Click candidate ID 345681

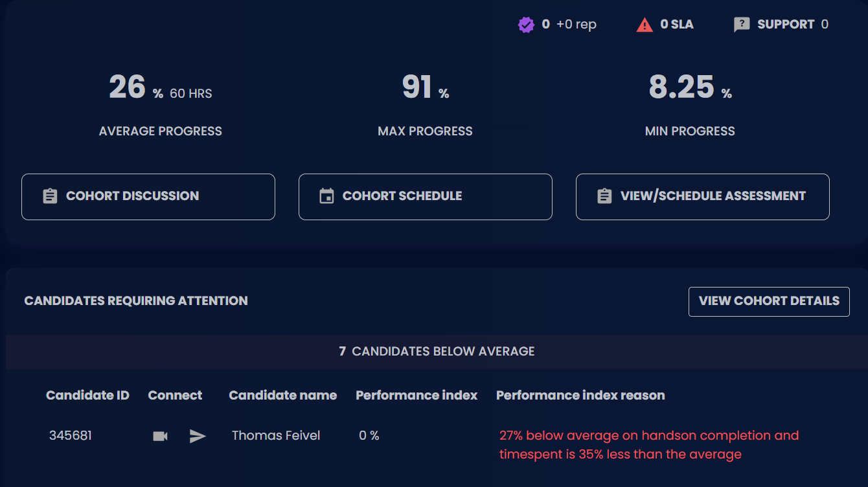[71, 436]
